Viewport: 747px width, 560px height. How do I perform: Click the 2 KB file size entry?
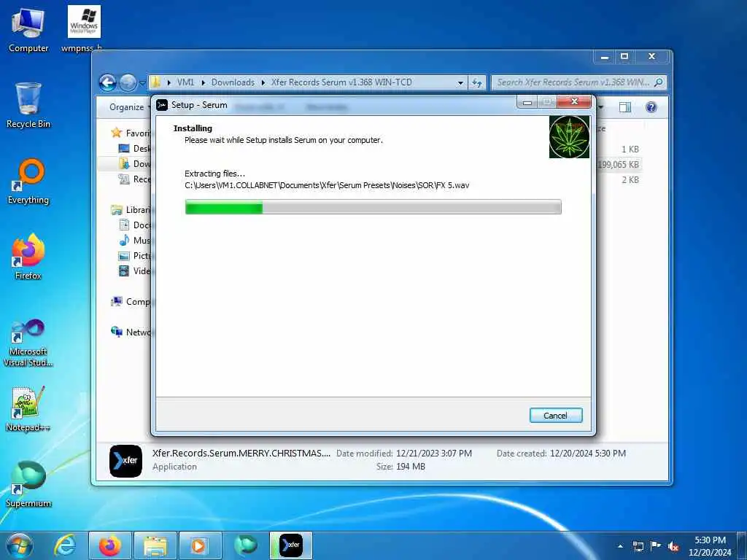pyautogui.click(x=630, y=179)
